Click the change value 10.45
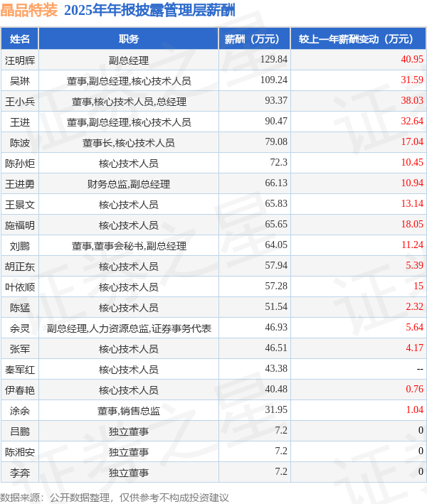427x504 pixels. [412, 162]
